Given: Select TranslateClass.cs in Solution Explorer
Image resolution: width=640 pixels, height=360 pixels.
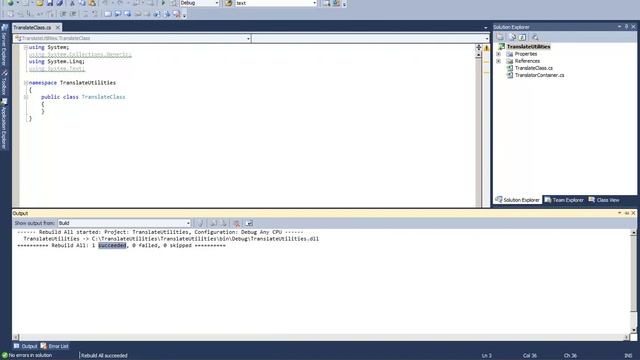Looking at the screenshot, I should pyautogui.click(x=533, y=68).
